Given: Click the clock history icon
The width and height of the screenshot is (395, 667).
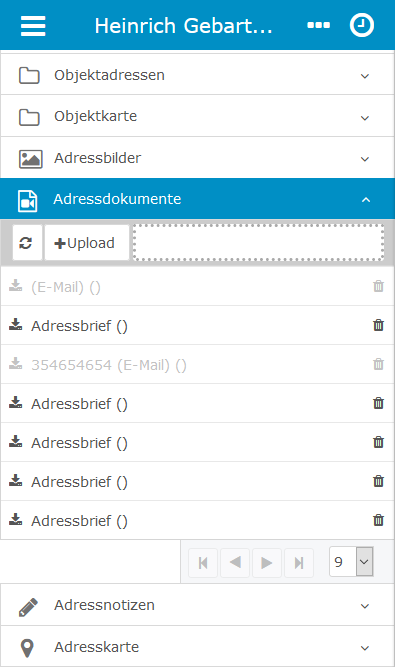Looking at the screenshot, I should click(362, 25).
